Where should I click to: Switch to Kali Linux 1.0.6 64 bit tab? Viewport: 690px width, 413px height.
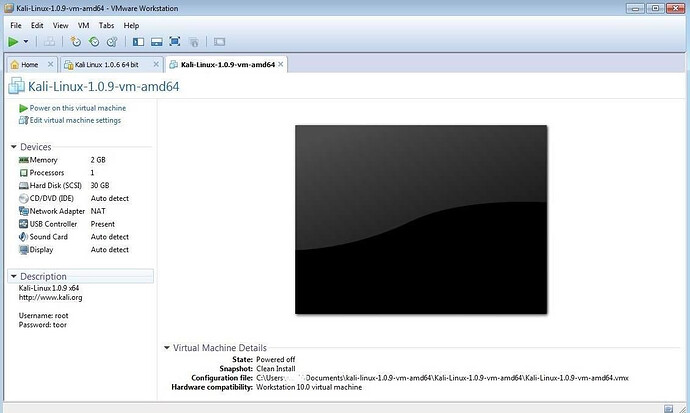pyautogui.click(x=101, y=65)
